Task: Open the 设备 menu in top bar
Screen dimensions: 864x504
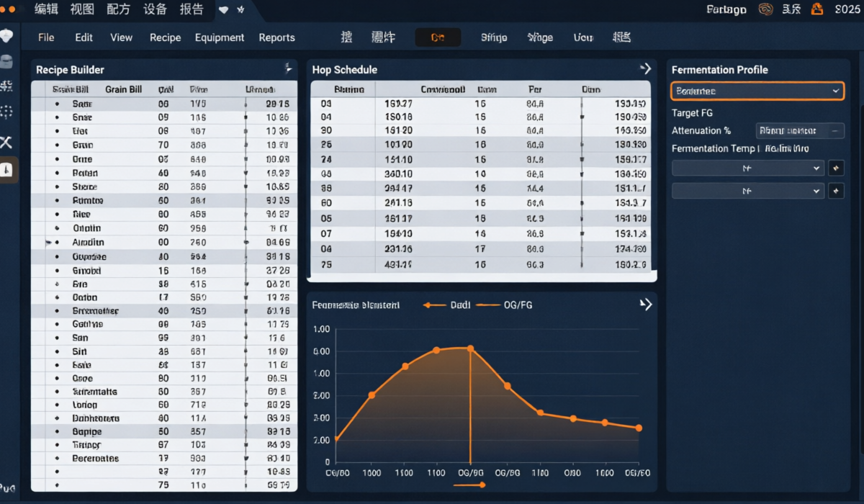Action: pos(155,9)
